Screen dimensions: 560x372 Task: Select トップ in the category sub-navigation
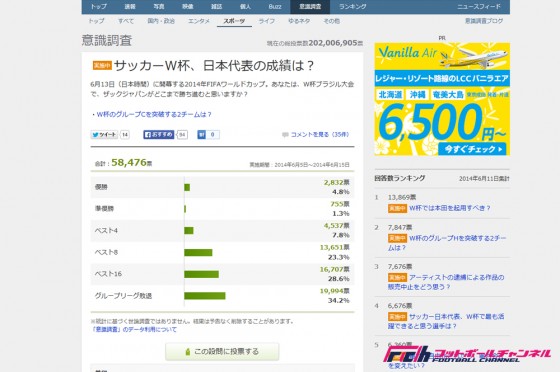click(x=96, y=21)
